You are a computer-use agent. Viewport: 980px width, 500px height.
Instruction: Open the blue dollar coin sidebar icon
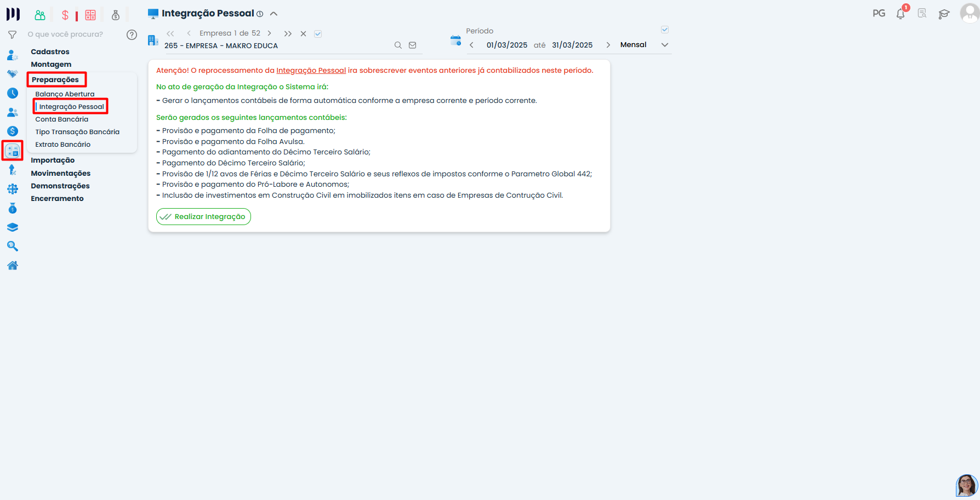13,131
